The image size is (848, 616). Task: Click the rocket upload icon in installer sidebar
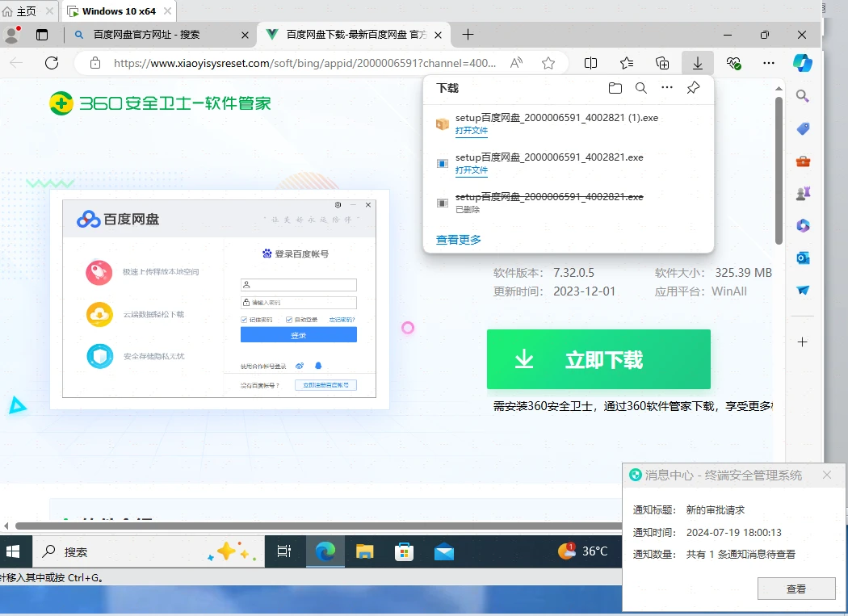[99, 272]
